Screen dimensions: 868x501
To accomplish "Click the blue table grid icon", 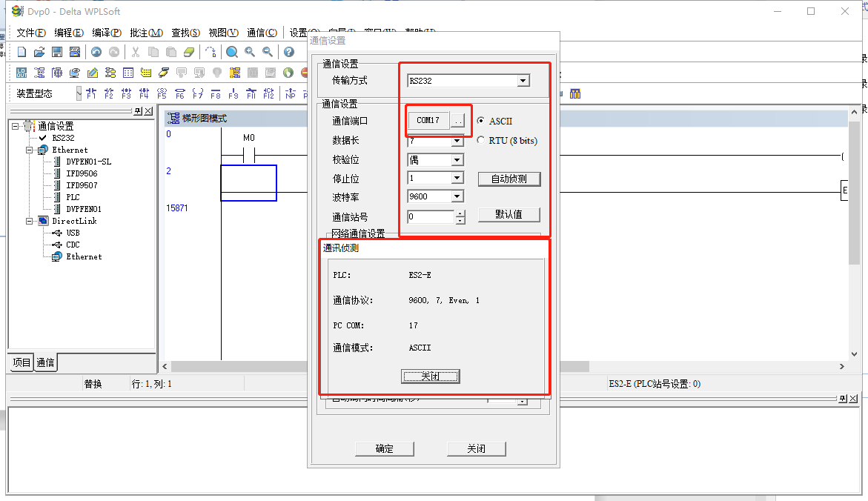I will click(x=128, y=73).
